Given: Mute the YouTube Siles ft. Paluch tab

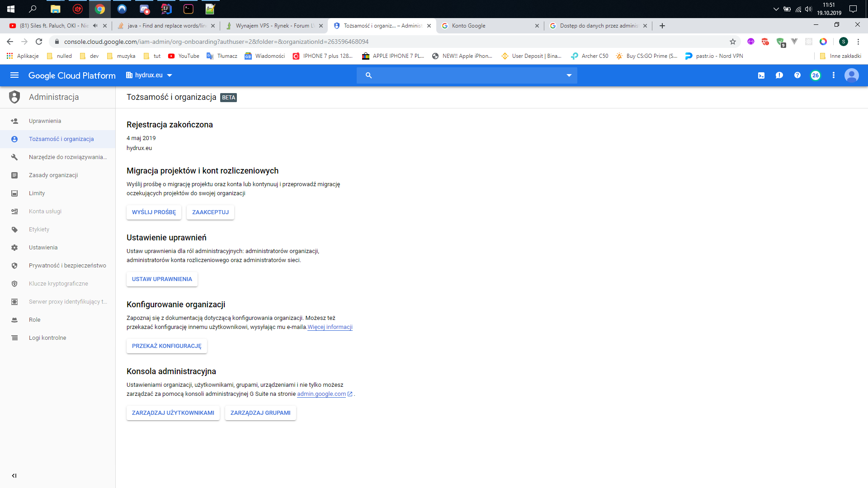Looking at the screenshot, I should tap(95, 26).
